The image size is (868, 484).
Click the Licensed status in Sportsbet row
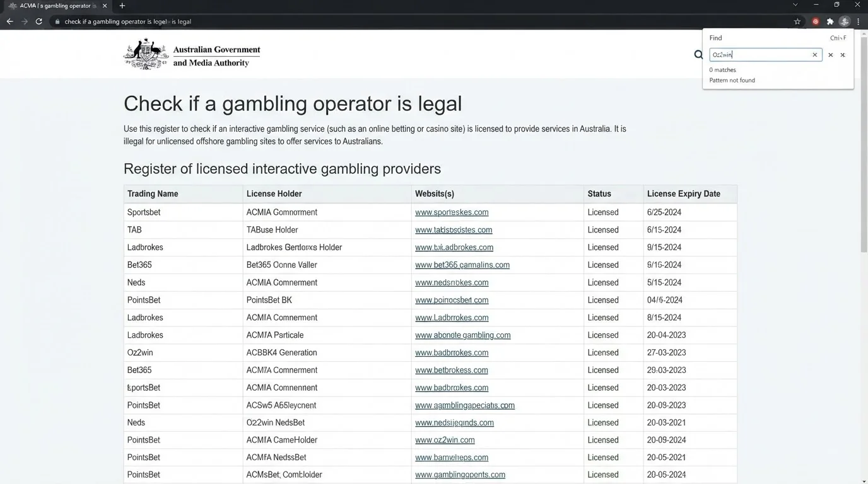[603, 212]
